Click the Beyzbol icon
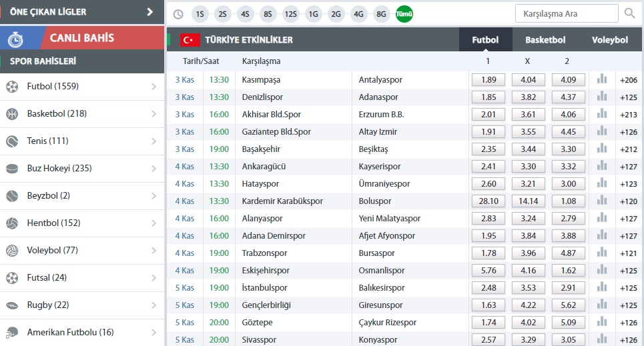644x346 pixels. click(x=12, y=196)
